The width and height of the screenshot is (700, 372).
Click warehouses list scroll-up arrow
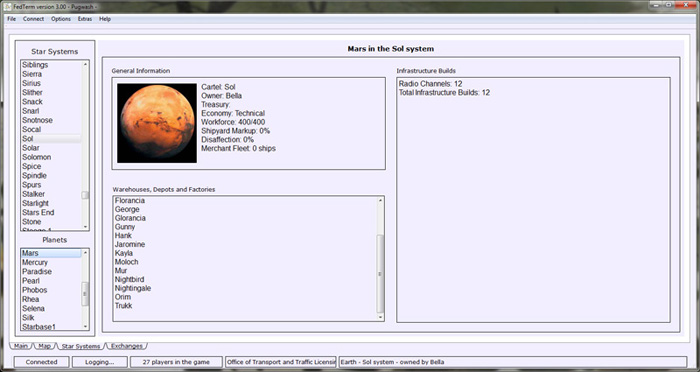point(380,200)
